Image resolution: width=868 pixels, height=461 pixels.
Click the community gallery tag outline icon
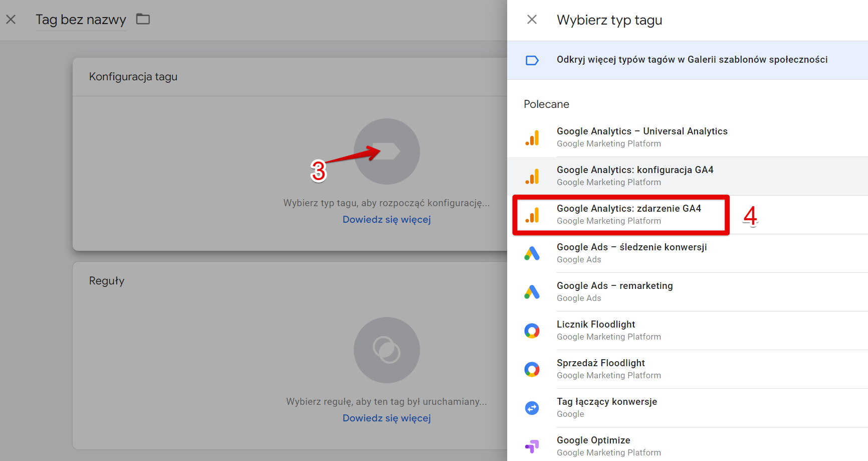[x=532, y=60]
